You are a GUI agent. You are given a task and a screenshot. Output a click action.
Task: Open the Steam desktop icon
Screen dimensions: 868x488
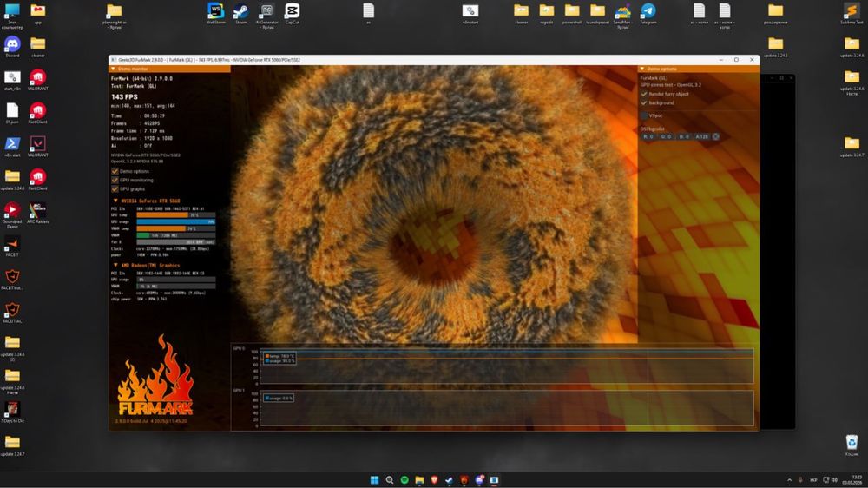click(x=241, y=11)
